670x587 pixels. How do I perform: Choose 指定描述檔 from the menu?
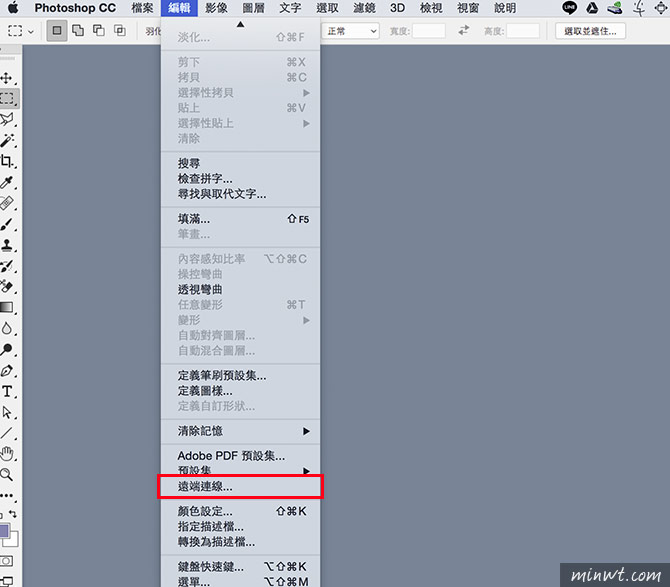240,526
